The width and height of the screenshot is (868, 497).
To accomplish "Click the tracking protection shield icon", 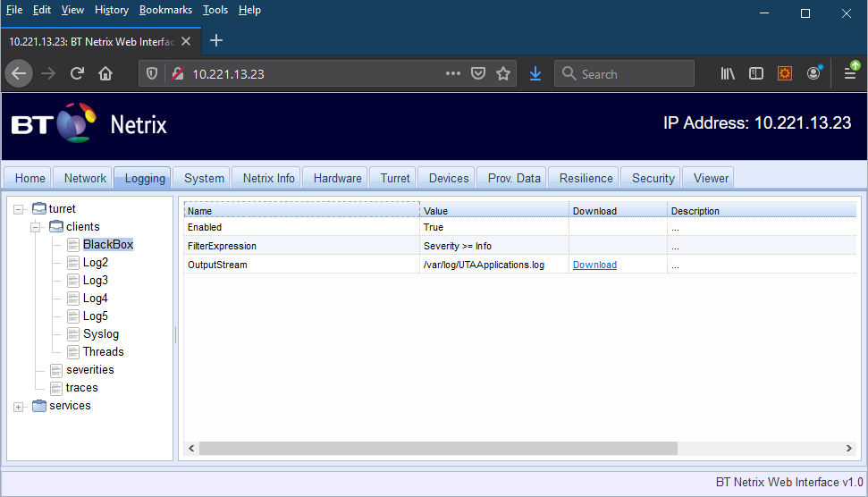I will [152, 73].
